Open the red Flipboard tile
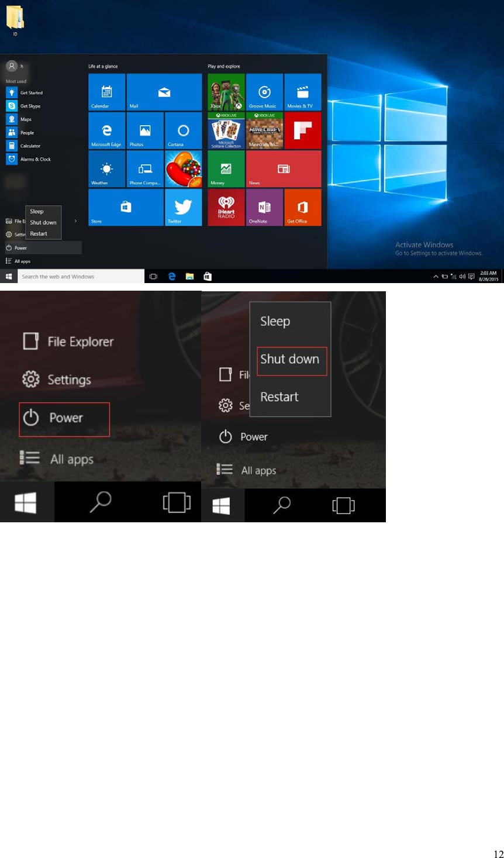The width and height of the screenshot is (504, 858). pyautogui.click(x=303, y=130)
